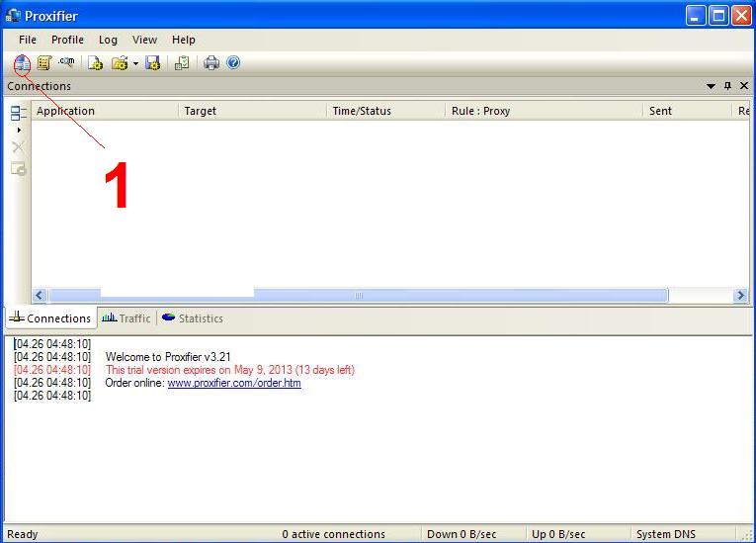Image resolution: width=756 pixels, height=543 pixels.
Task: Open the File menu
Action: coord(28,40)
